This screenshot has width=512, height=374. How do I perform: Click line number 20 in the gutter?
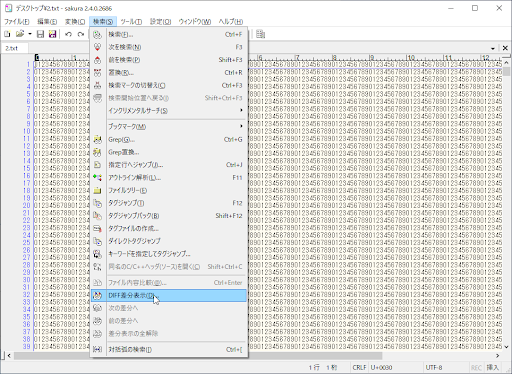[x=26, y=205]
